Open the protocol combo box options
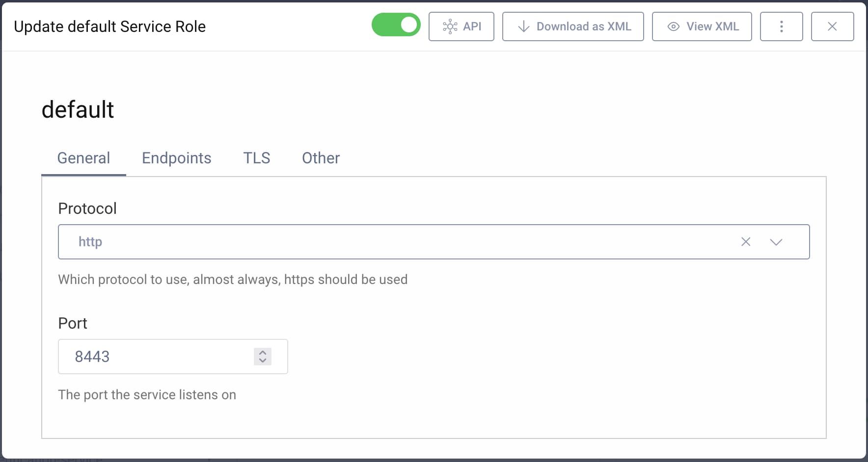Image resolution: width=868 pixels, height=462 pixels. coord(776,241)
